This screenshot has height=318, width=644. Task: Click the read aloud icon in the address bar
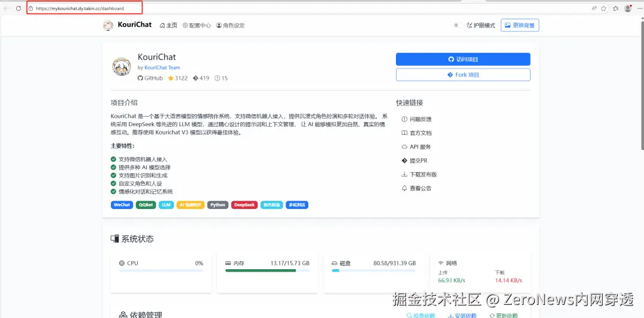pos(594,8)
